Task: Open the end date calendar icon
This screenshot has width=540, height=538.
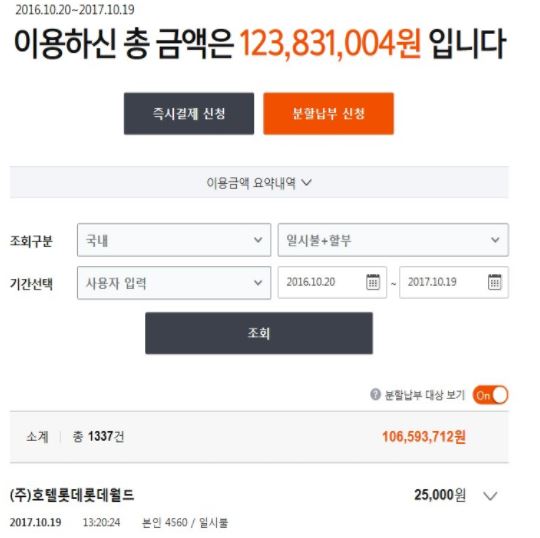Action: (495, 282)
